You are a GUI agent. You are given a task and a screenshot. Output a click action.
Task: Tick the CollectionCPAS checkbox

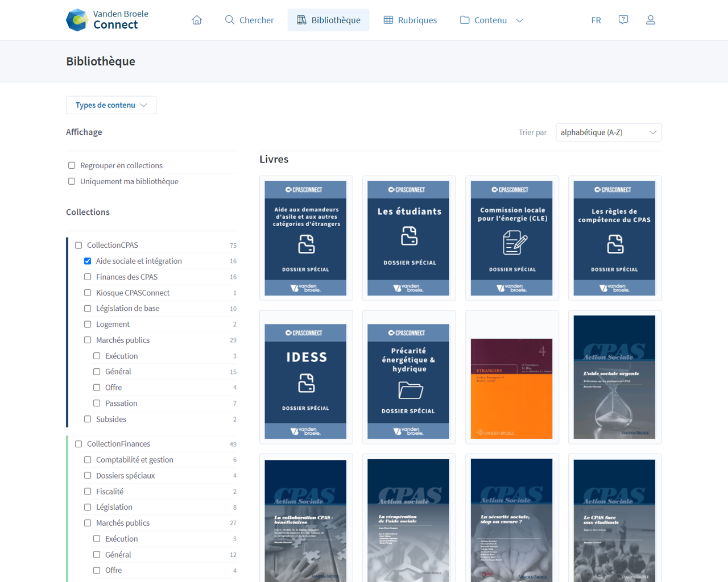coord(78,245)
